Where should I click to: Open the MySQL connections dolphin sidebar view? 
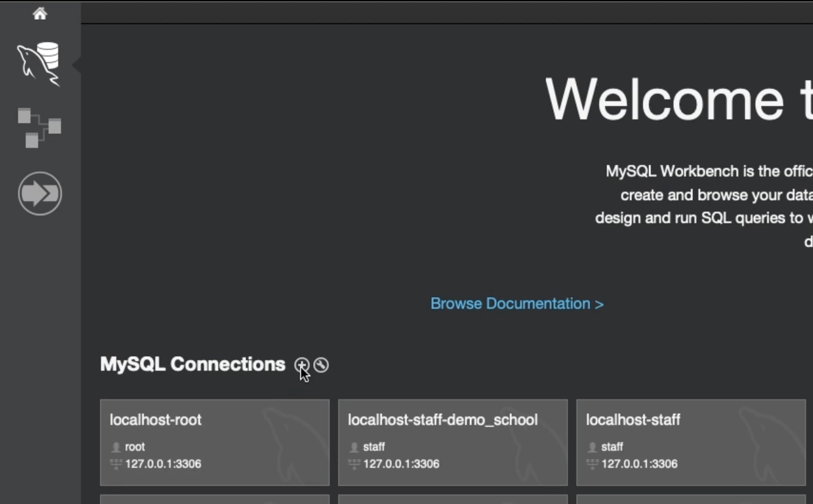[39, 64]
